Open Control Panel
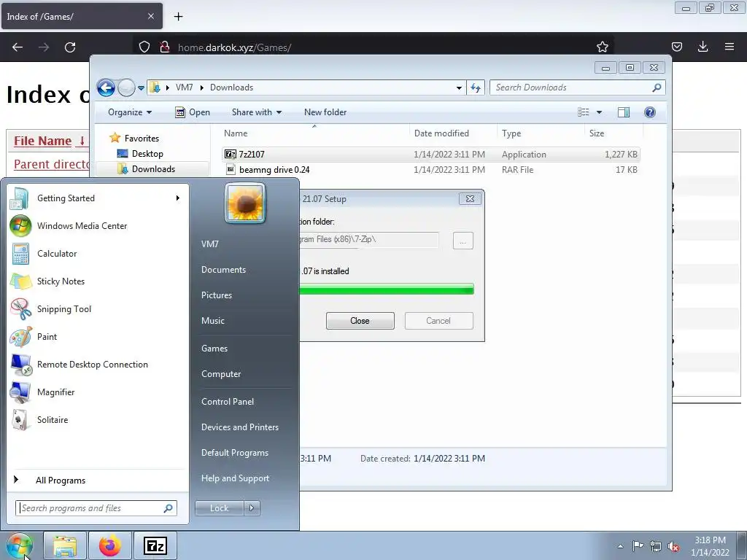 coord(228,402)
